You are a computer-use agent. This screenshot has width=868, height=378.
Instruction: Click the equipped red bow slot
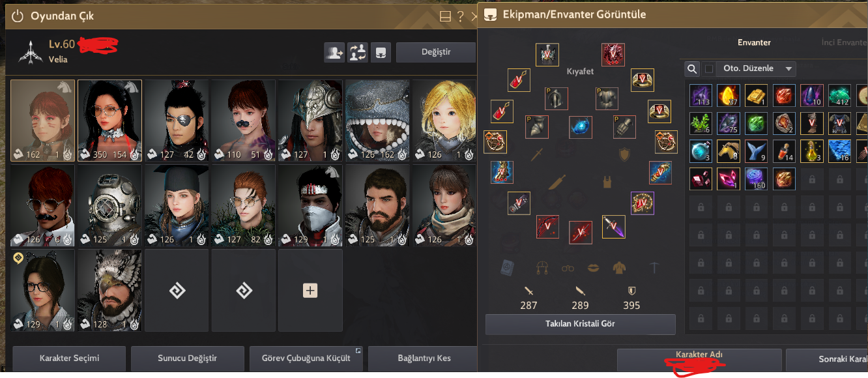click(547, 227)
